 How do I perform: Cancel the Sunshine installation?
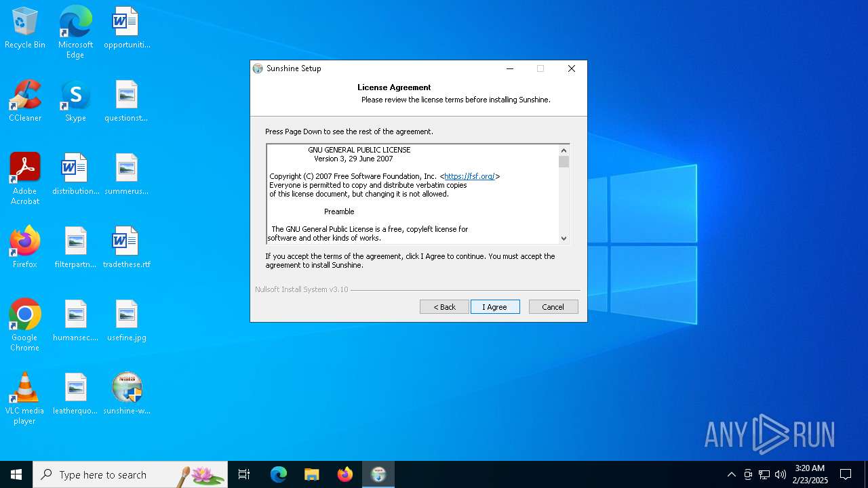[553, 307]
